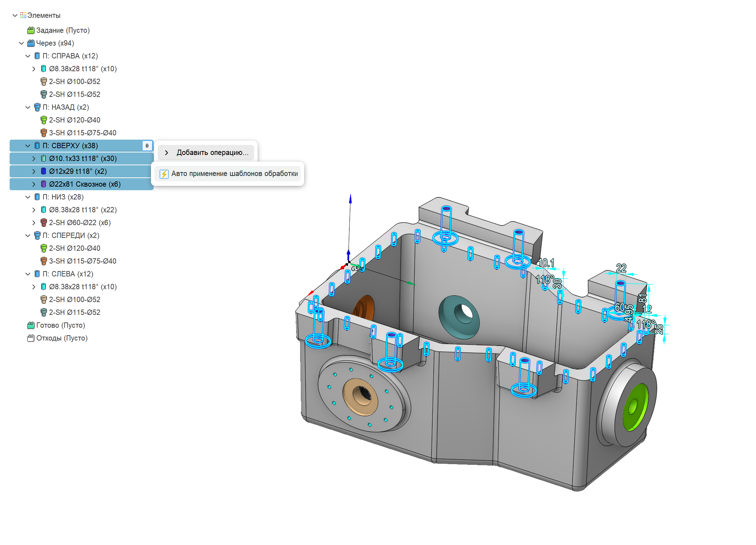Click the Готово (Пусто) folder icon

[31, 325]
